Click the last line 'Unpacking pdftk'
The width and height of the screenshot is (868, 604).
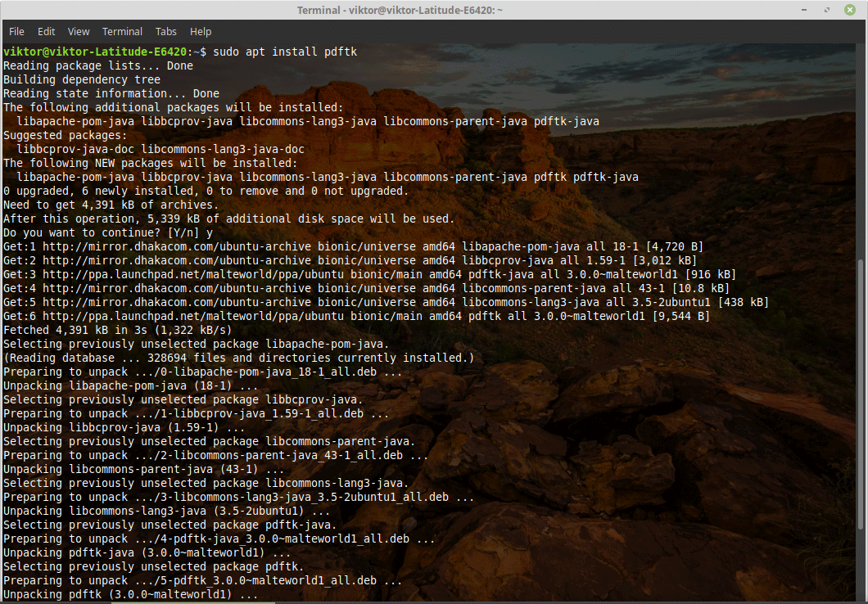click(130, 594)
